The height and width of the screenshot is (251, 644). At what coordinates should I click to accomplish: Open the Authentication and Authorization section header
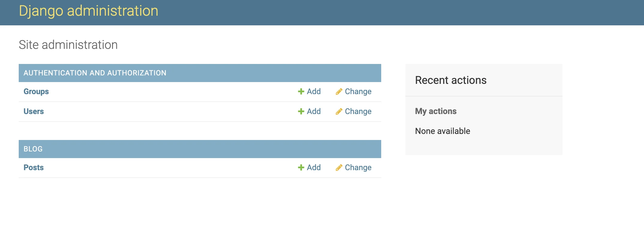(x=95, y=73)
